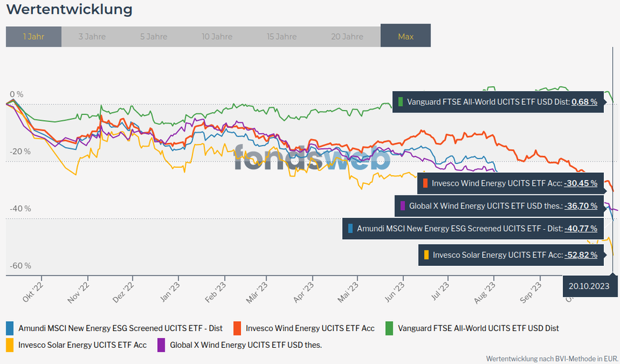620x364 pixels.
Task: Click the 20.10.2023 date marker
Action: pyautogui.click(x=589, y=285)
